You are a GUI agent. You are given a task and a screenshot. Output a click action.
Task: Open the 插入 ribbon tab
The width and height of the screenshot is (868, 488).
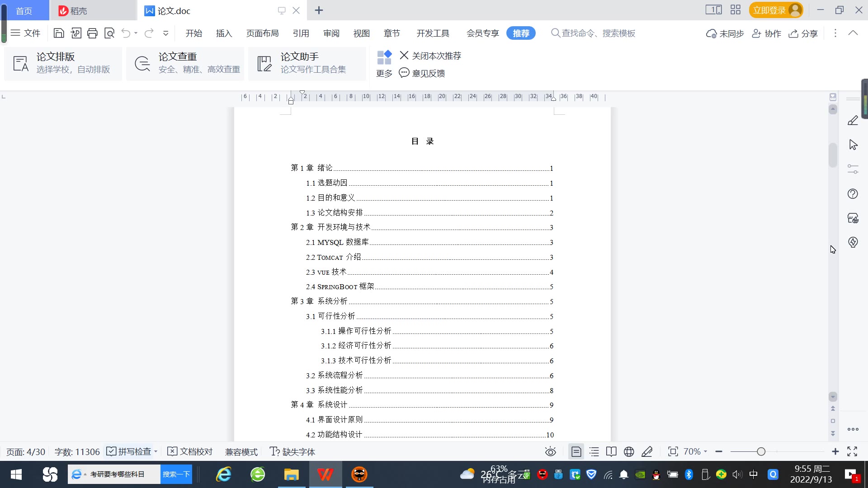[224, 33]
